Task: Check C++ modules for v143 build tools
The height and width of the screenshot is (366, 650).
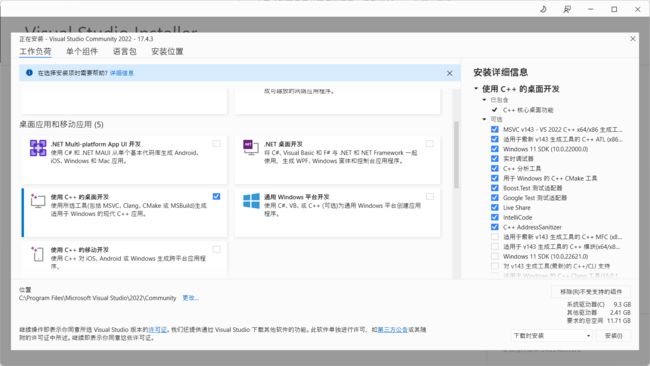Action: (495, 247)
